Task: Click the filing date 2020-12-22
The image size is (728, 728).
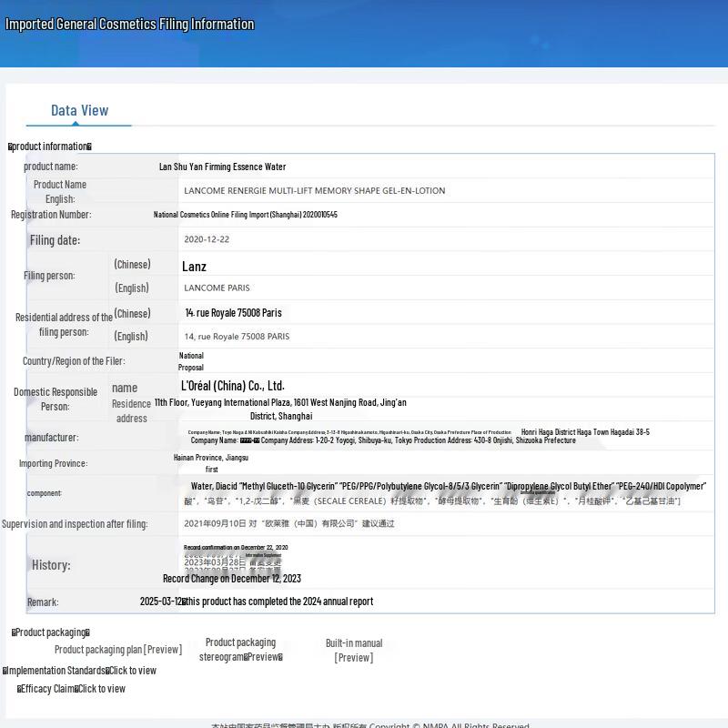Action: pyautogui.click(x=207, y=239)
